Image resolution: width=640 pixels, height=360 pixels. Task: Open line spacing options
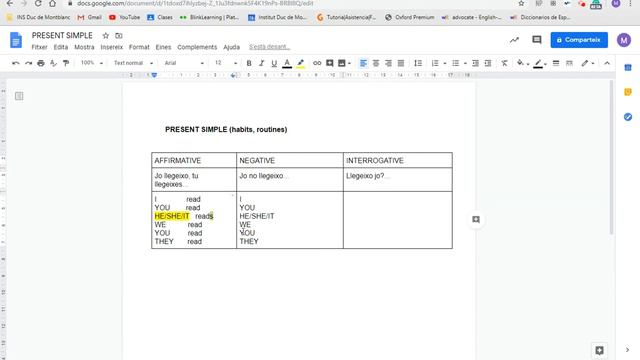tap(418, 63)
